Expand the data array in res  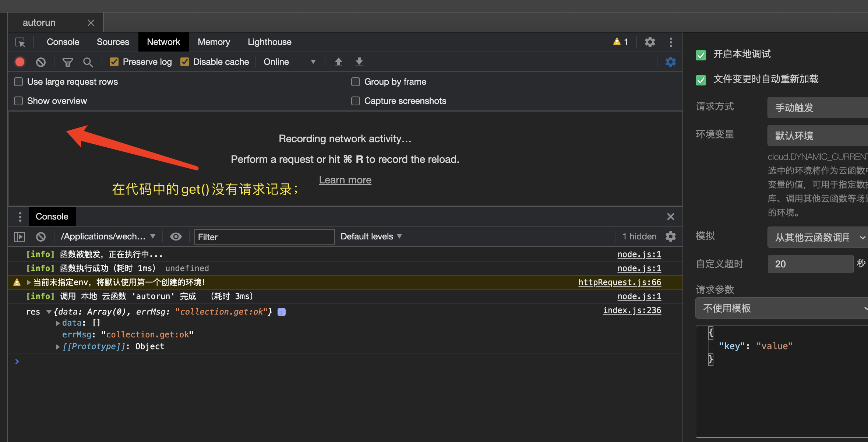(58, 323)
